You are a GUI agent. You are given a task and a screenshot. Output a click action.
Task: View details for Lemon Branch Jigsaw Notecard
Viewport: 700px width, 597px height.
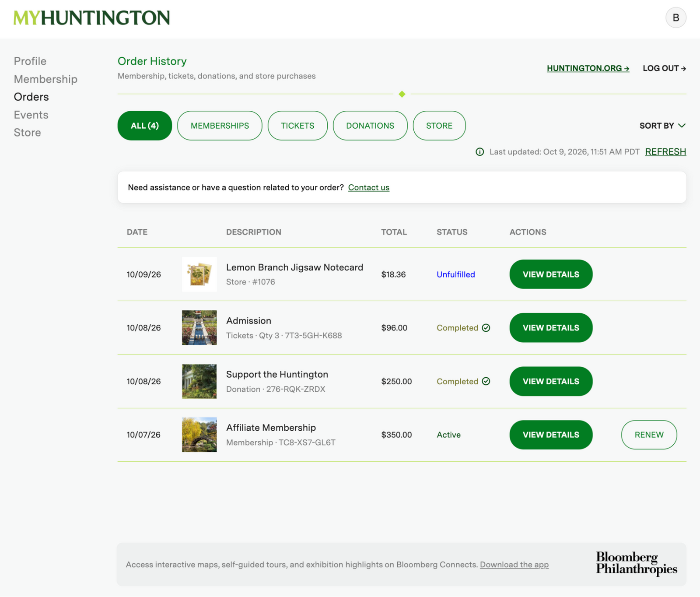[x=551, y=274]
